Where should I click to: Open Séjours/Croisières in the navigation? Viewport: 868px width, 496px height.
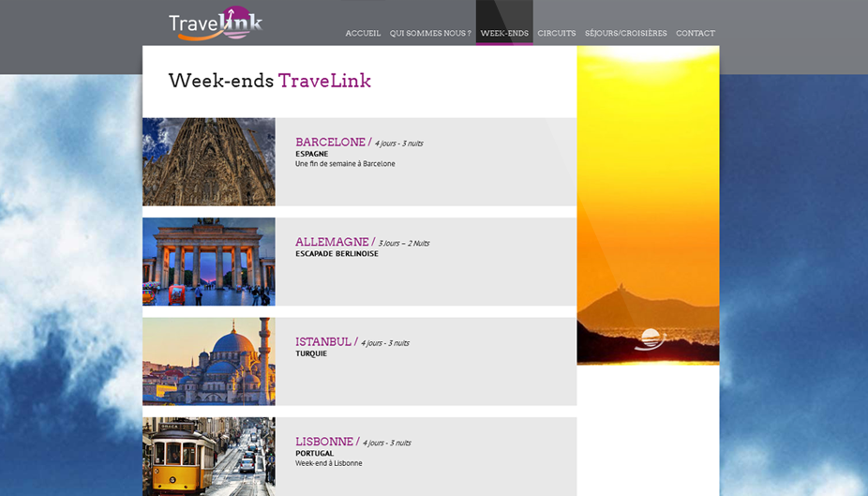pyautogui.click(x=625, y=33)
